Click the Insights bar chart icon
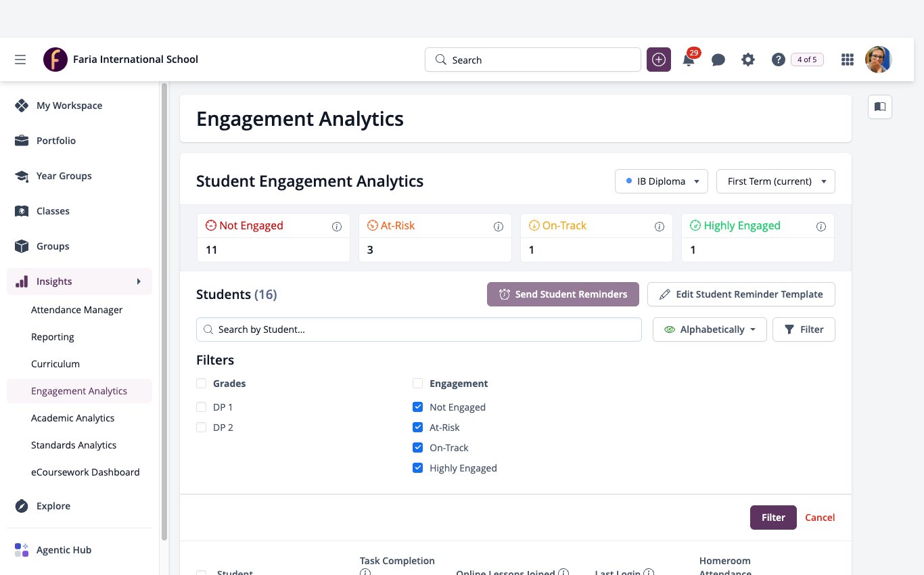The width and height of the screenshot is (924, 575). click(22, 281)
